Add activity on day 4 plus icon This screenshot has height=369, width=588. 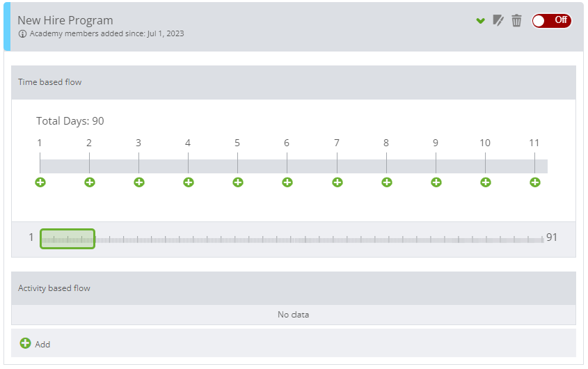(189, 182)
